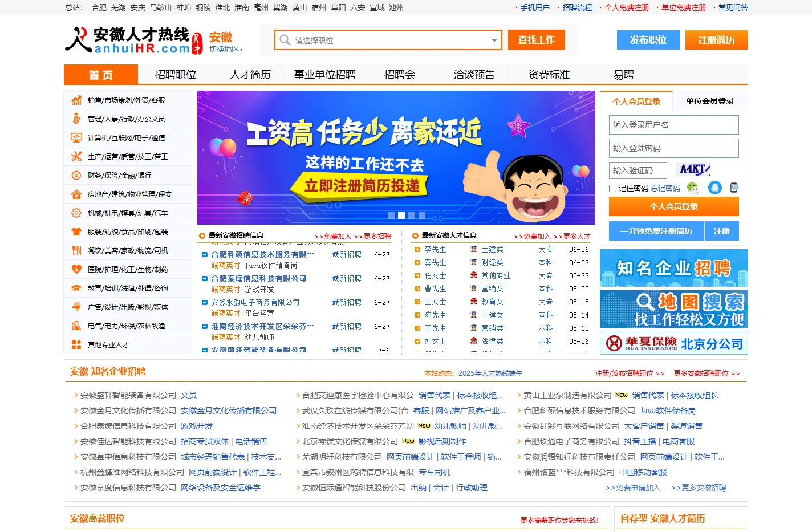Image resolution: width=812 pixels, height=532 pixels.
Task: Open 安徽盛轩智能装备有限公司 company link
Action: point(128,395)
